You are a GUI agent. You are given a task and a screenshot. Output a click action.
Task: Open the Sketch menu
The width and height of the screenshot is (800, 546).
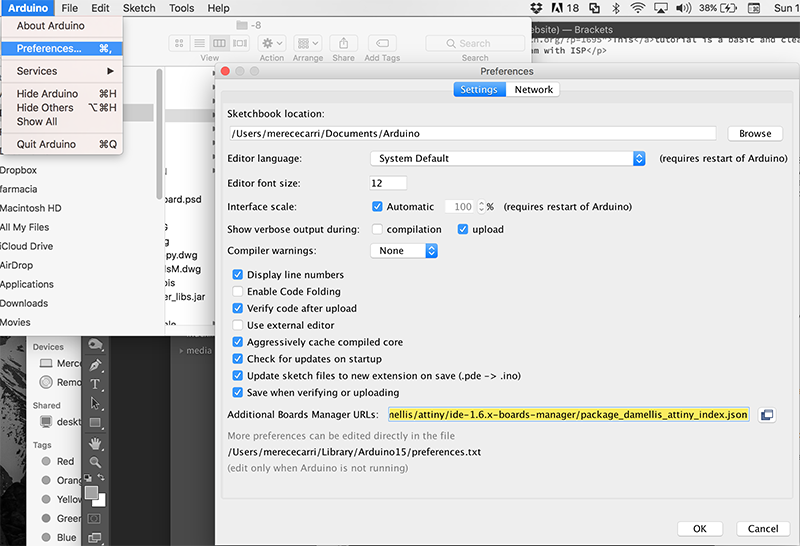point(139,8)
